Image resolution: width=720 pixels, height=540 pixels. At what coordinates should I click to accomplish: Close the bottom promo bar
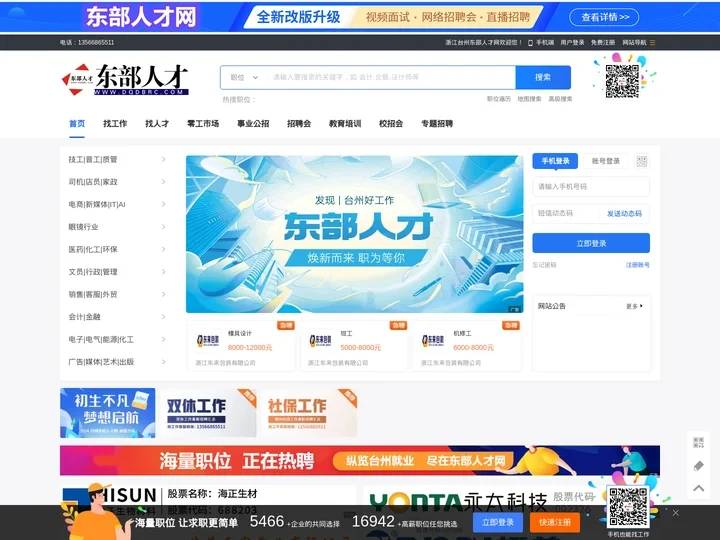pos(675,513)
